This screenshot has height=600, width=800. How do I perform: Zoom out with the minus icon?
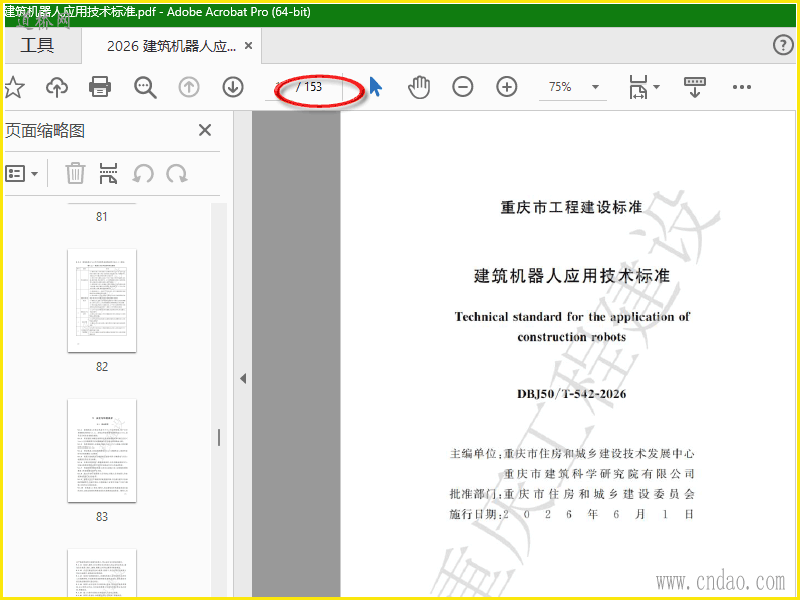point(463,87)
